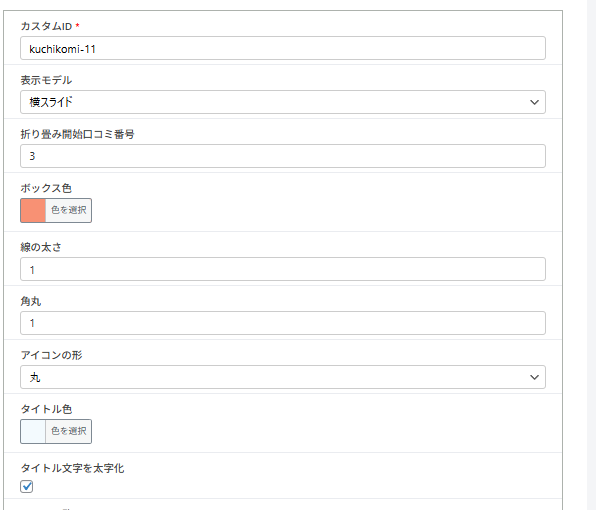The width and height of the screenshot is (596, 510).
Task: Click the ボックス色 label
Action: (46, 188)
